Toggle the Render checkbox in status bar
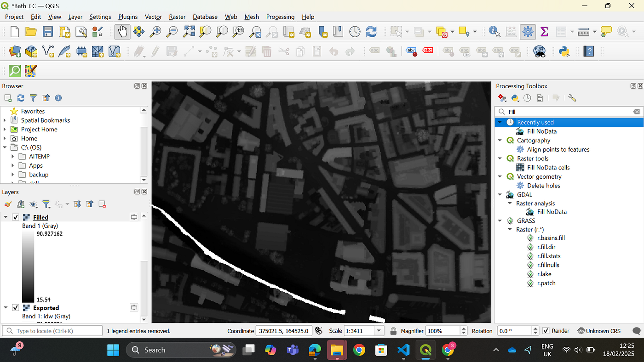Image resolution: width=644 pixels, height=362 pixels. tap(546, 331)
